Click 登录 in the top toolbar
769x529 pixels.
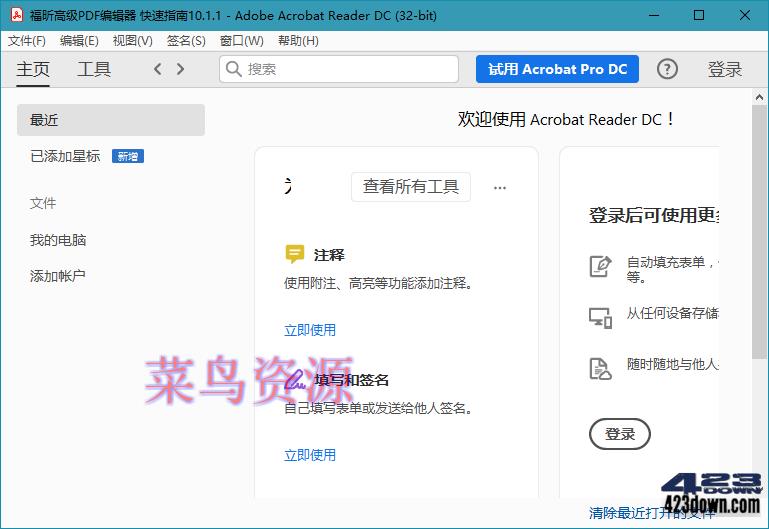click(x=724, y=69)
